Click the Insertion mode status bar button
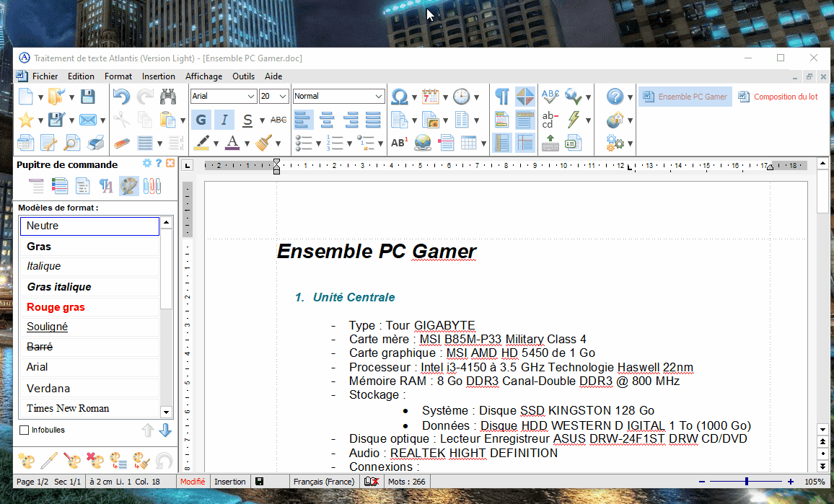 (x=229, y=482)
